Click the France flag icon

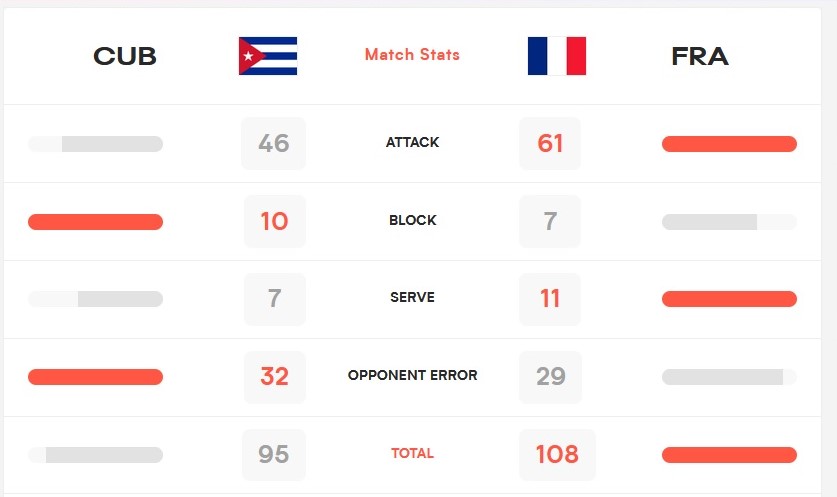click(x=557, y=56)
